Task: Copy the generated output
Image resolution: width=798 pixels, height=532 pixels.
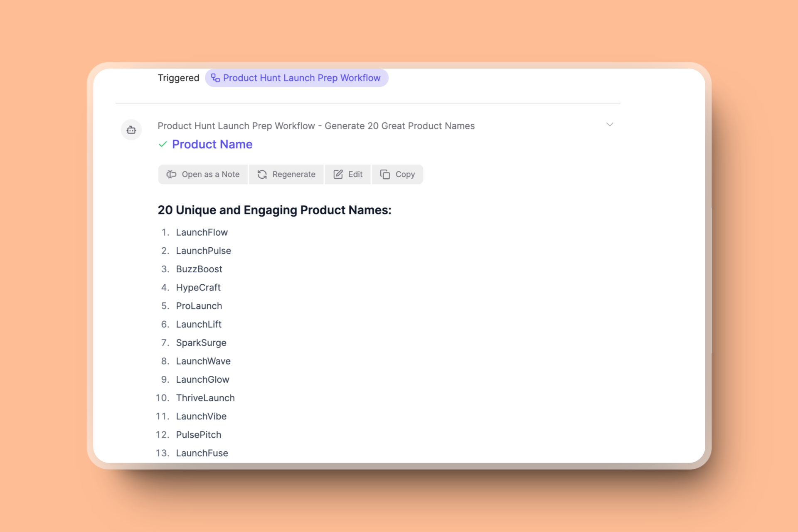Action: coord(397,174)
